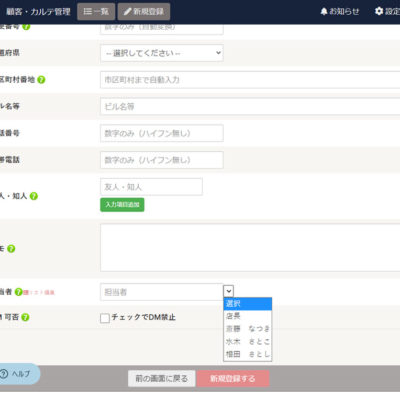400x400 pixels.
Task: Click the green 入力項目追加 button
Action: (x=122, y=205)
